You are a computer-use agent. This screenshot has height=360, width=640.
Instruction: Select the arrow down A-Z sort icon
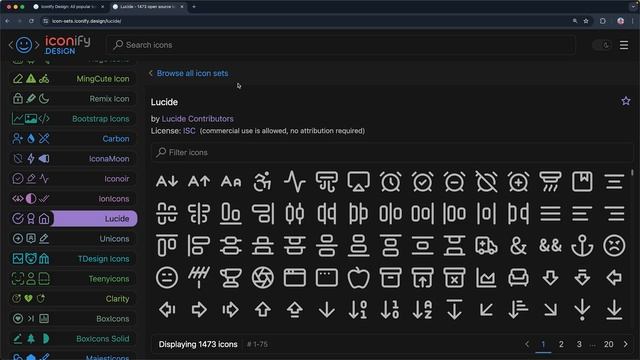coord(422,309)
